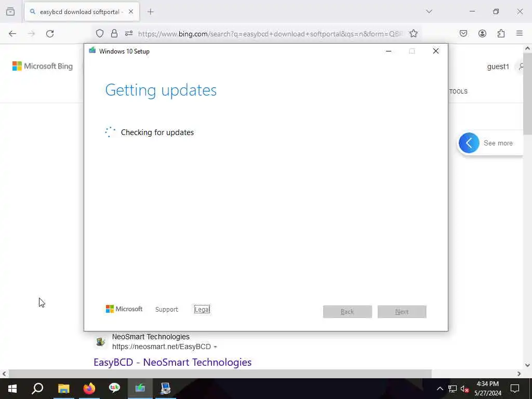Viewport: 532px width, 399px height.
Task: Close the Windows 10 Setup window
Action: click(436, 51)
